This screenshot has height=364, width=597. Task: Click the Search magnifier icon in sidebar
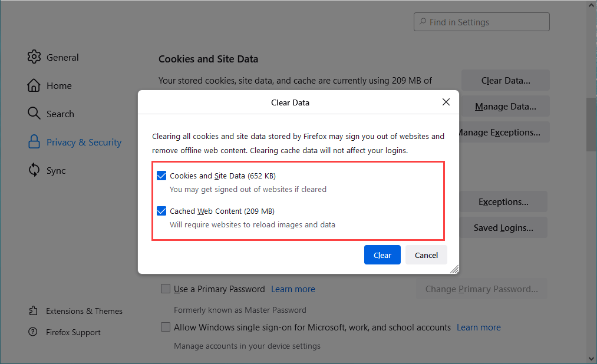34,114
